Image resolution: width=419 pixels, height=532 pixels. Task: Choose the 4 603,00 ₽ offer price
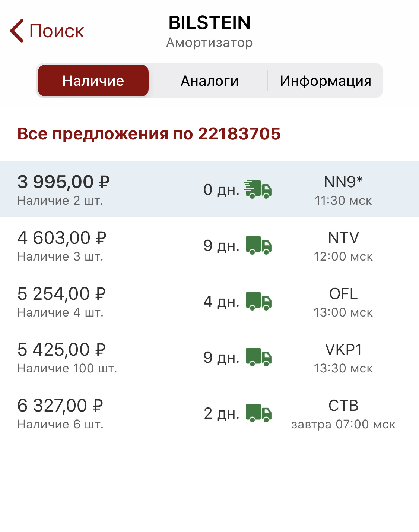62,238
